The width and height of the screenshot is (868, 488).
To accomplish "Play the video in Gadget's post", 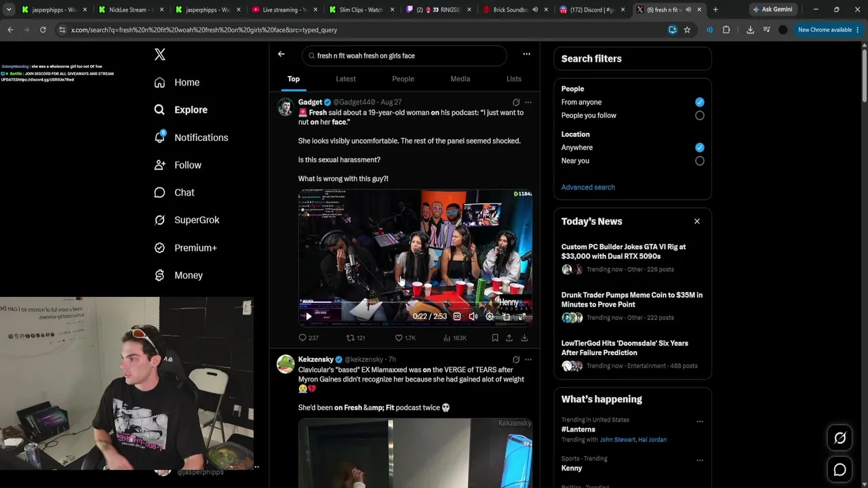I will (x=309, y=317).
